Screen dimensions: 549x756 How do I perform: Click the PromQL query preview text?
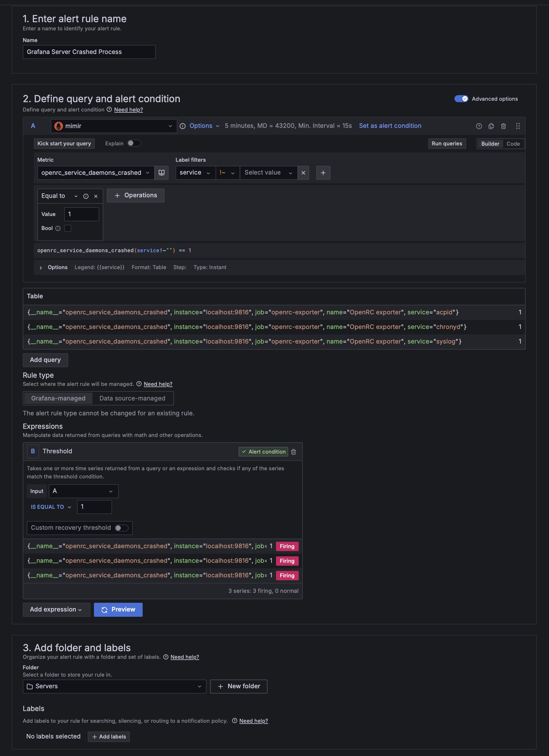[114, 250]
